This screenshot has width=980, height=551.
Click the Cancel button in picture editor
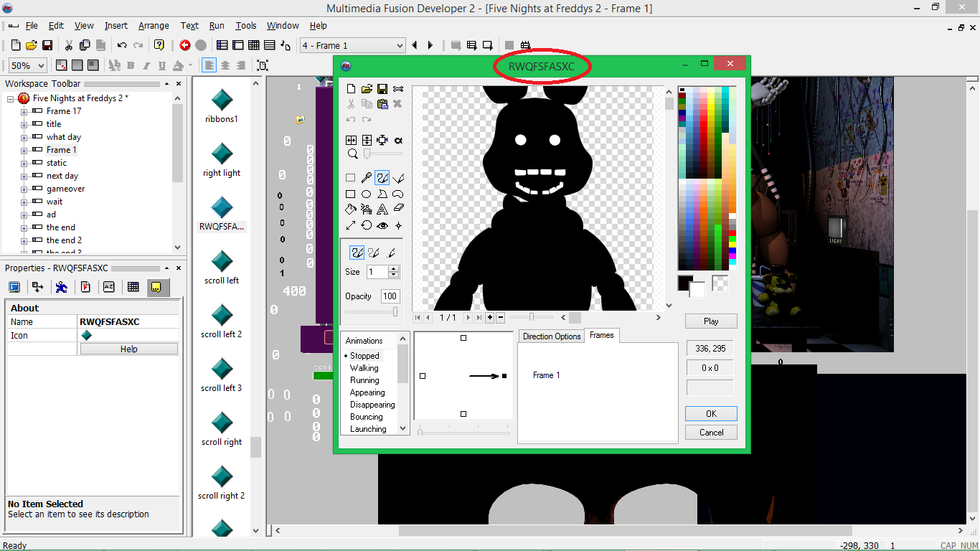(711, 433)
